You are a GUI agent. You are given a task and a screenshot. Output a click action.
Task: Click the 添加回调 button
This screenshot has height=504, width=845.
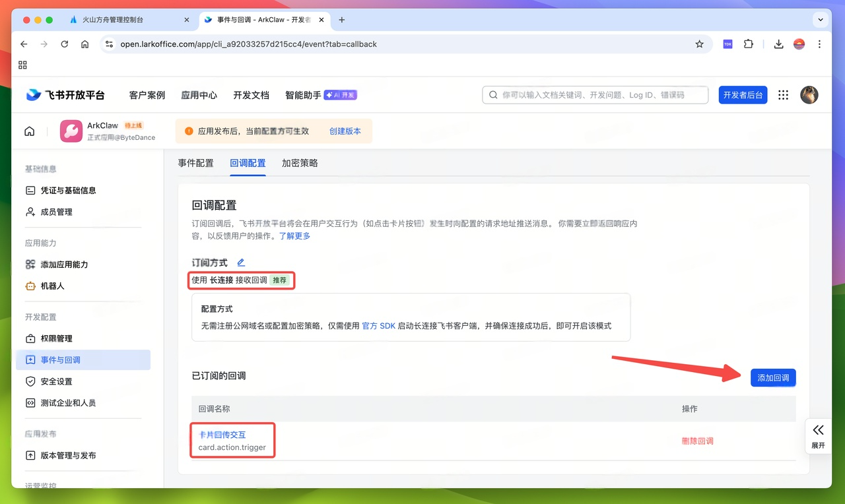pos(772,377)
